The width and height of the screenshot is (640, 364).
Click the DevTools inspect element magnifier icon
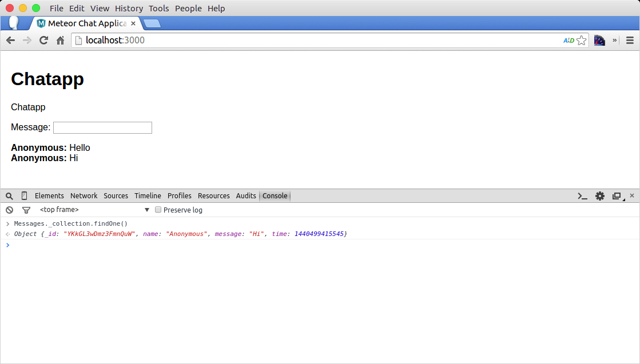(x=9, y=196)
